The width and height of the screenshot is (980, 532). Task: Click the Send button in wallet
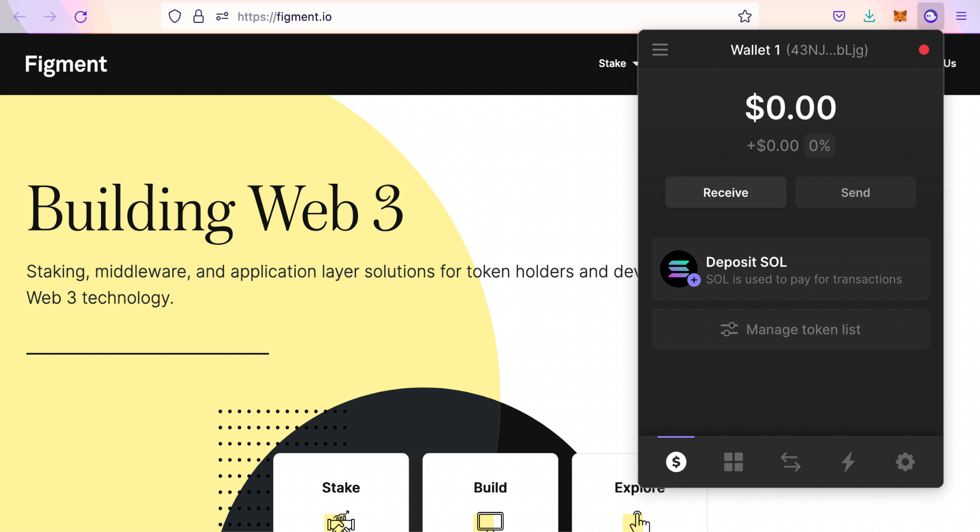856,192
